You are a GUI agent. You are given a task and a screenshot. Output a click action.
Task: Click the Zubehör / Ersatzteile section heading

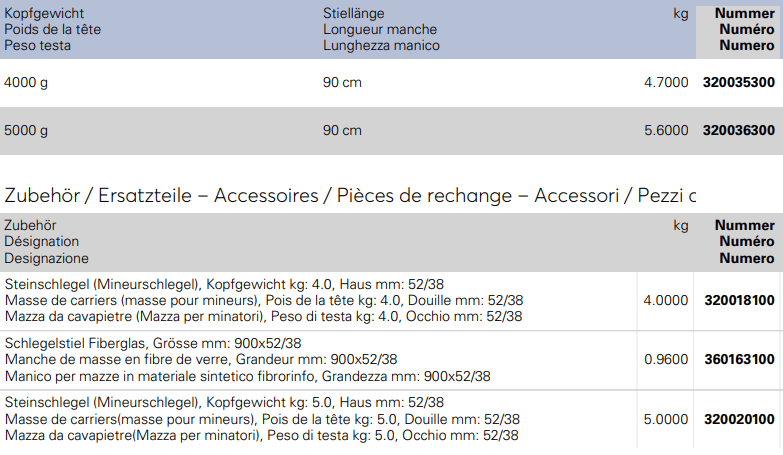pyautogui.click(x=350, y=195)
